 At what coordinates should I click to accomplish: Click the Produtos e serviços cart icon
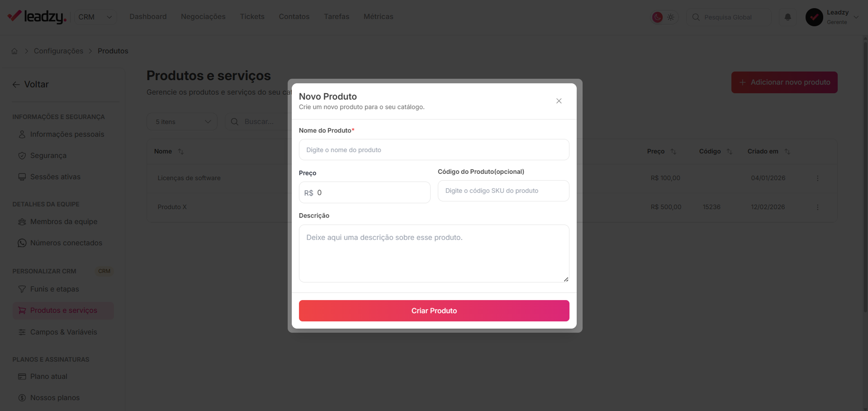(x=22, y=311)
